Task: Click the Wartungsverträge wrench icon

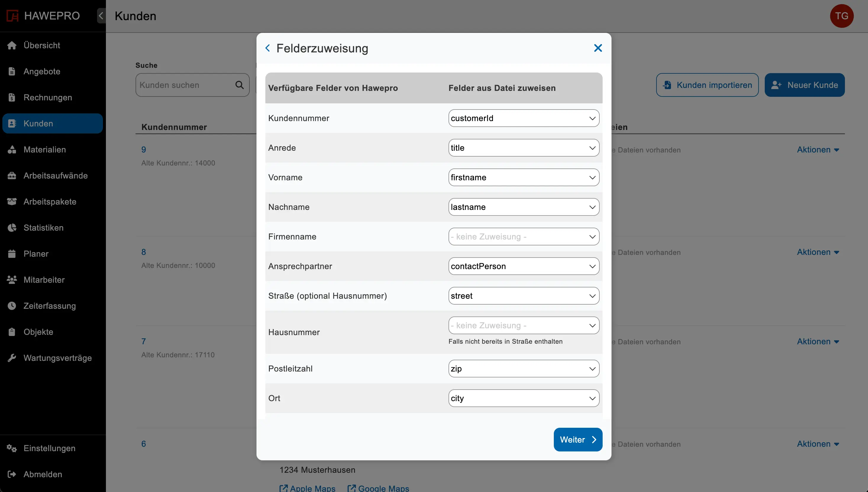Action: click(x=12, y=358)
